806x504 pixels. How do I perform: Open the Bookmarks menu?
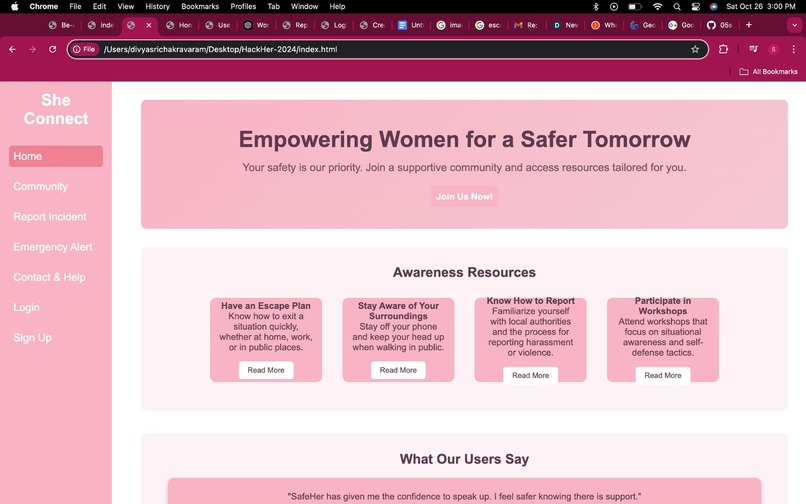(200, 6)
